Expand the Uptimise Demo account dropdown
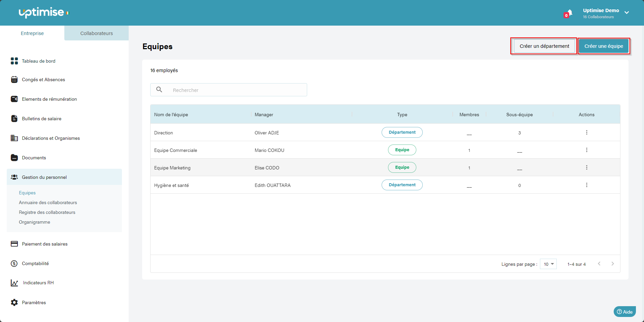This screenshot has width=644, height=322. click(626, 13)
